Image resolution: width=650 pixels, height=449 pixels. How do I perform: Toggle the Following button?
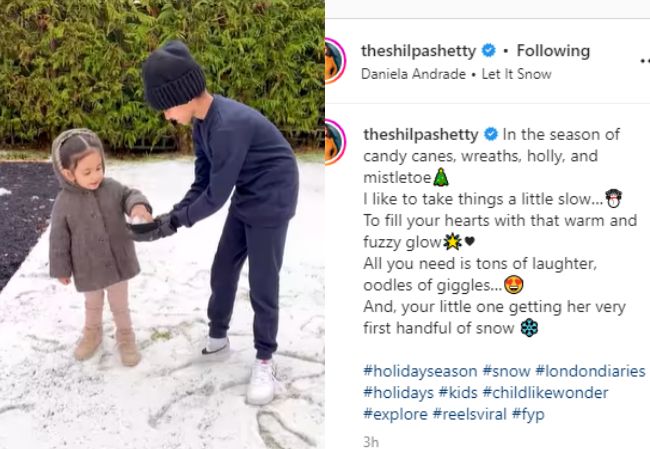click(x=553, y=51)
